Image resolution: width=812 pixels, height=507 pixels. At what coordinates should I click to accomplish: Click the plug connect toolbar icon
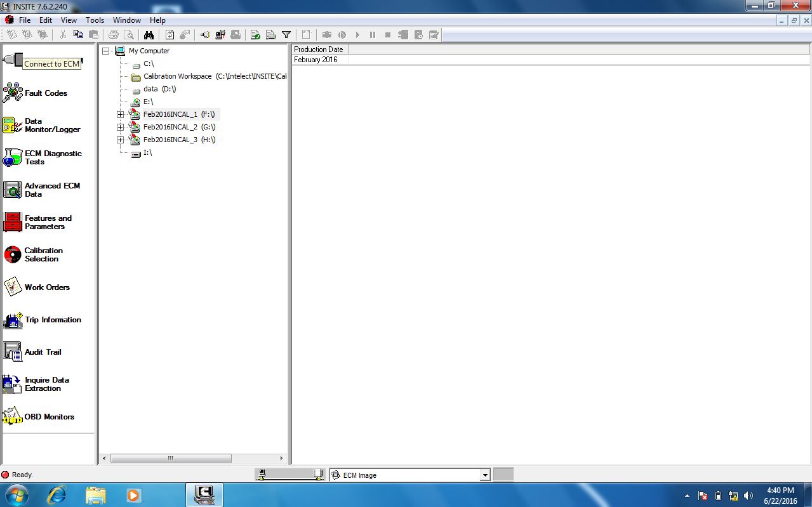tap(205, 35)
